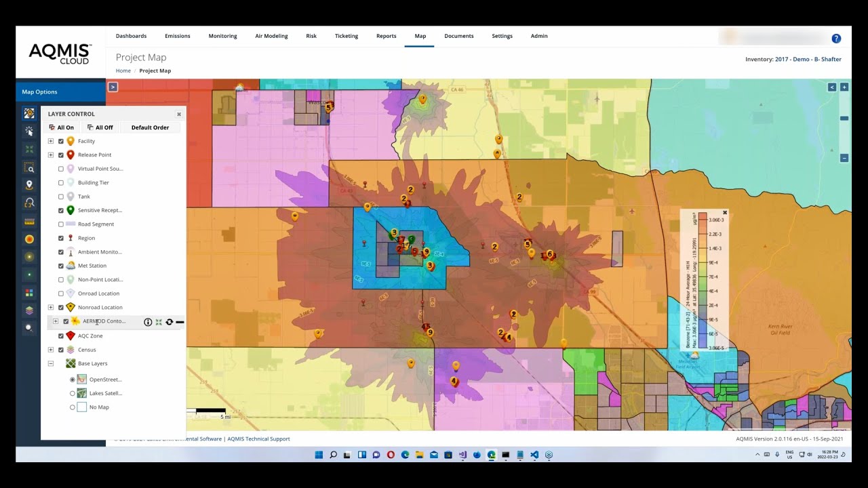Screen dimensions: 868x488
Task: Open the Layer Control tool in the sidebar
Action: coord(29,113)
